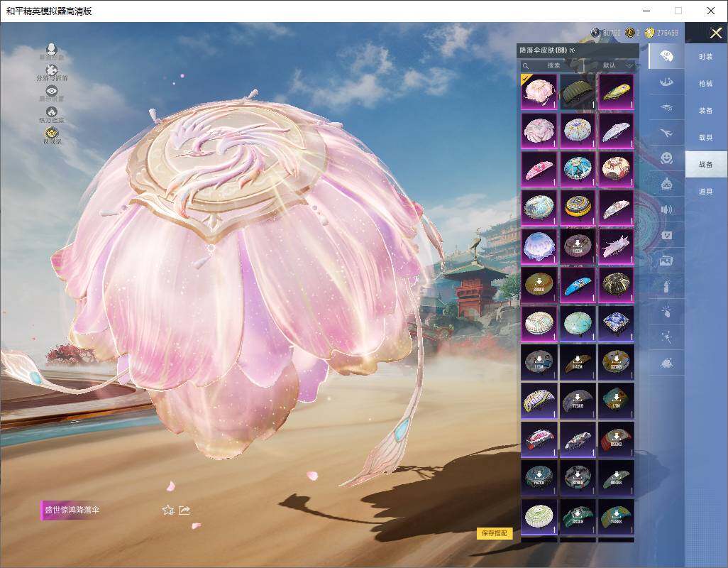Go to the 载具 tab
This screenshot has width=728, height=568.
(705, 138)
